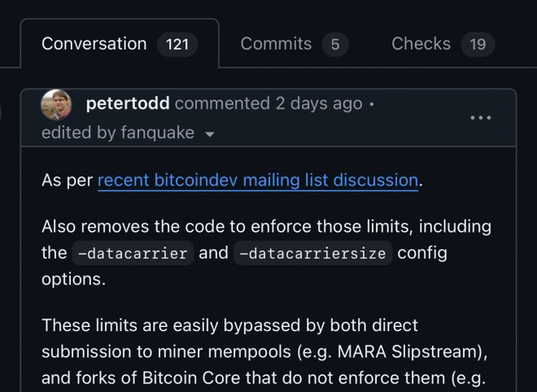Image resolution: width=537 pixels, height=392 pixels.
Task: Switch to the Commits tab
Action: [x=294, y=44]
